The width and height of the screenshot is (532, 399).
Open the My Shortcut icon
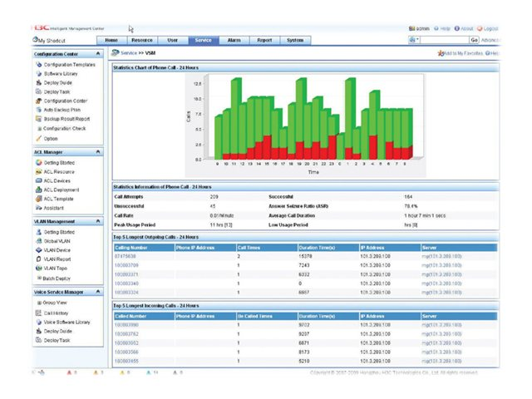[x=35, y=40]
